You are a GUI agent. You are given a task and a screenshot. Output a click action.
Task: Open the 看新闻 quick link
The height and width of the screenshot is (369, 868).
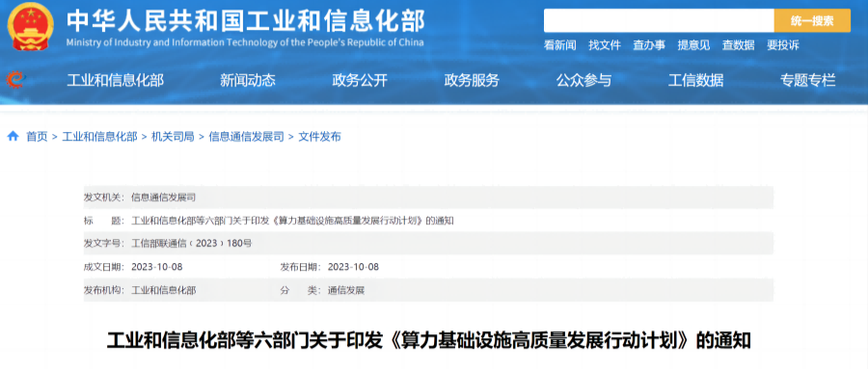click(x=559, y=46)
